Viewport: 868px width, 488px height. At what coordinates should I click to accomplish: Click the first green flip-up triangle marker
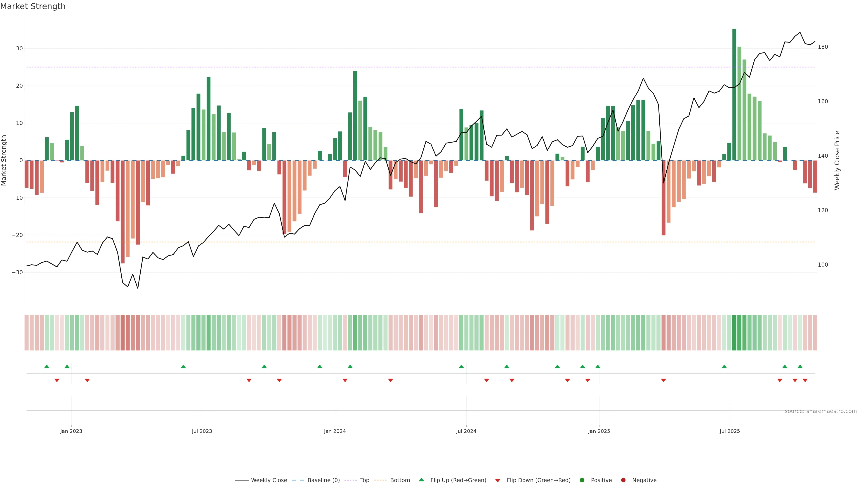point(47,366)
